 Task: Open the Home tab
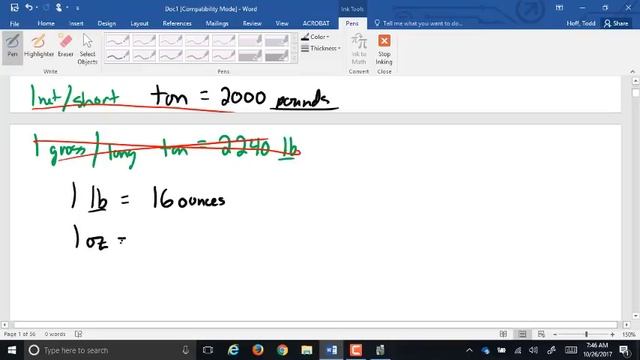(46, 24)
